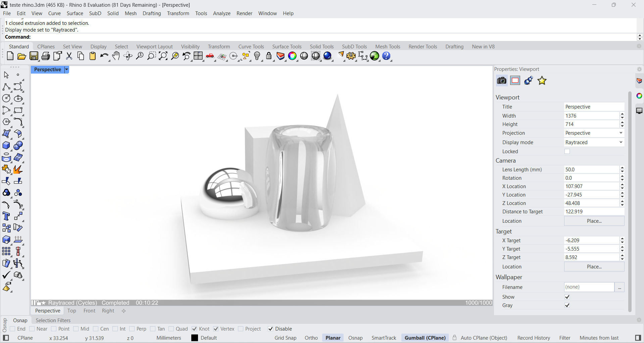
Task: Click the star icon in Properties panel
Action: [542, 81]
